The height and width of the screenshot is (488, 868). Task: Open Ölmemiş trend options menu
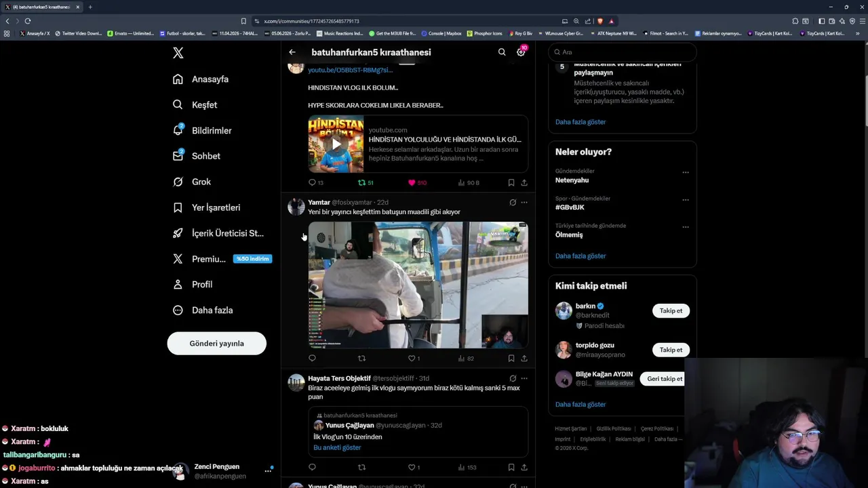(686, 227)
